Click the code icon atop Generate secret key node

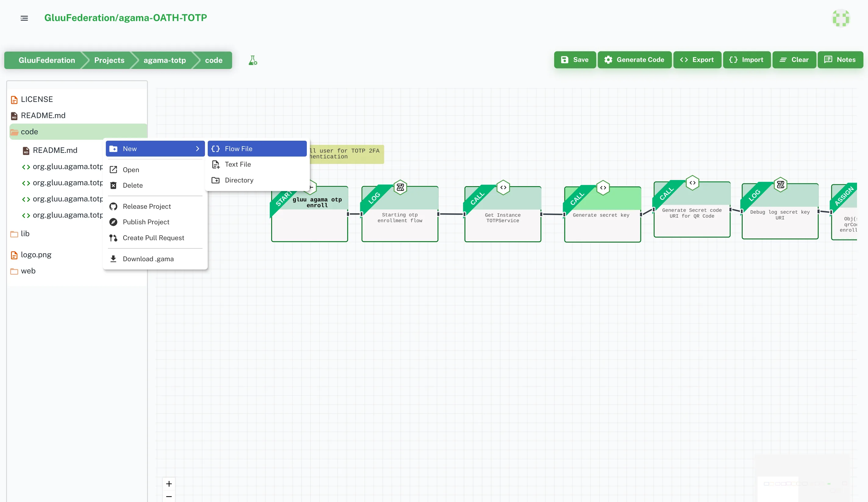603,188
